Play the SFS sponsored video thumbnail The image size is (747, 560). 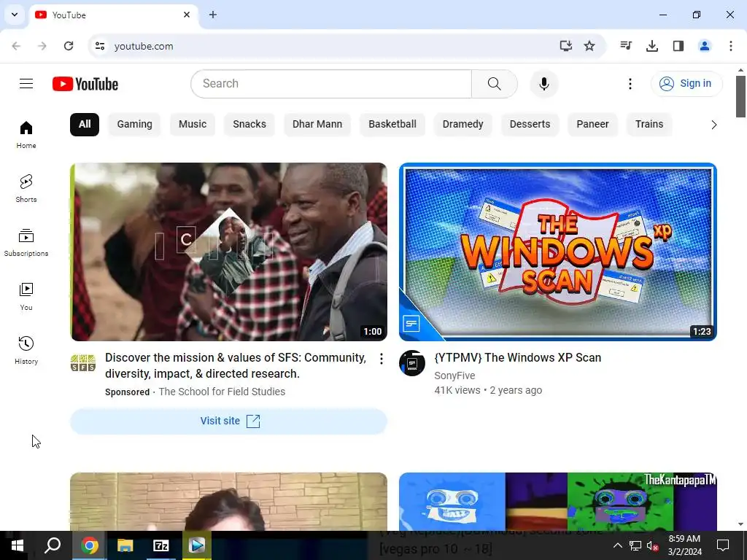(x=228, y=252)
